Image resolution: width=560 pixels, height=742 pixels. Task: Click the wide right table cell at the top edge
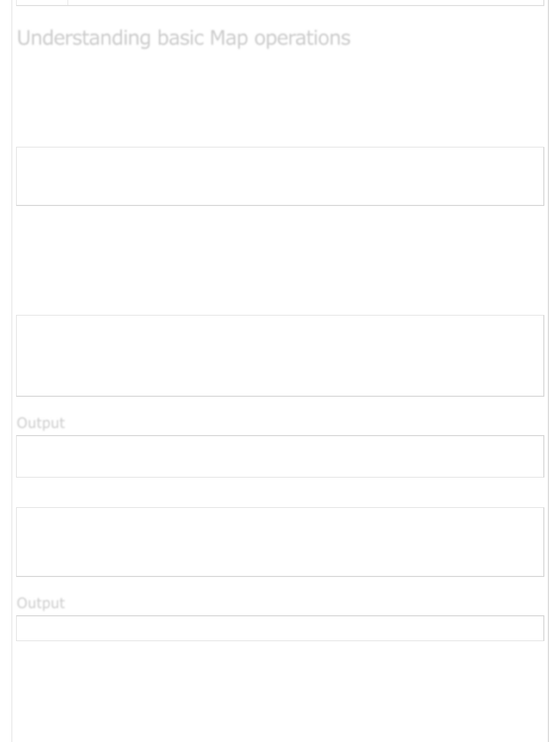(306, 3)
